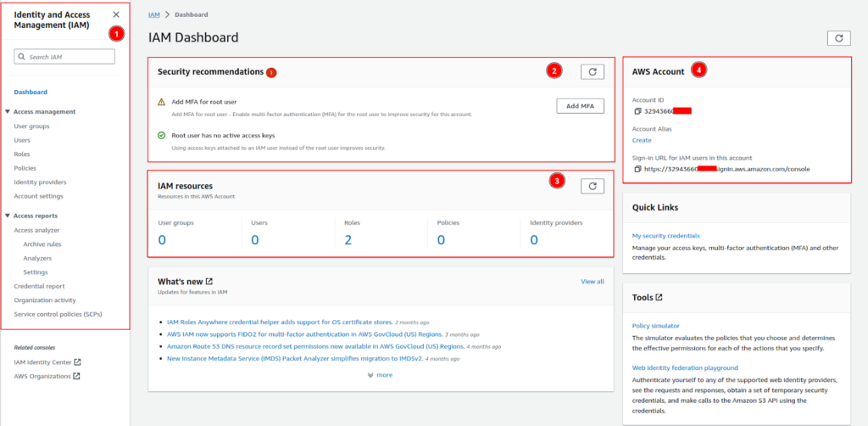868x426 pixels.
Task: Click the Security recommendations heading
Action: coord(210,71)
